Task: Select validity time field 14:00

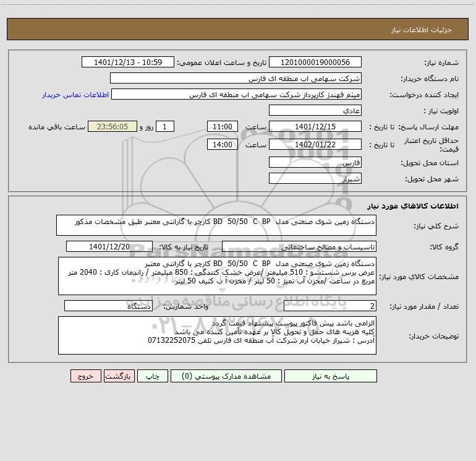Action: [x=222, y=144]
